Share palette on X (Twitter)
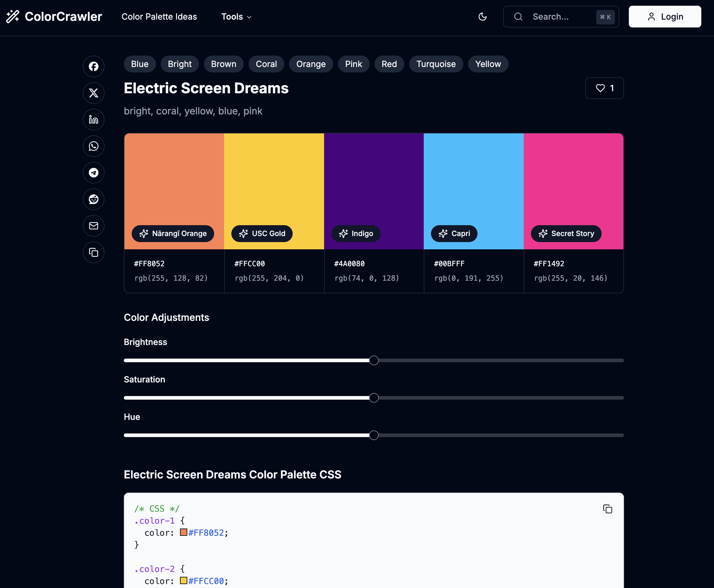This screenshot has height=588, width=714. [x=94, y=93]
